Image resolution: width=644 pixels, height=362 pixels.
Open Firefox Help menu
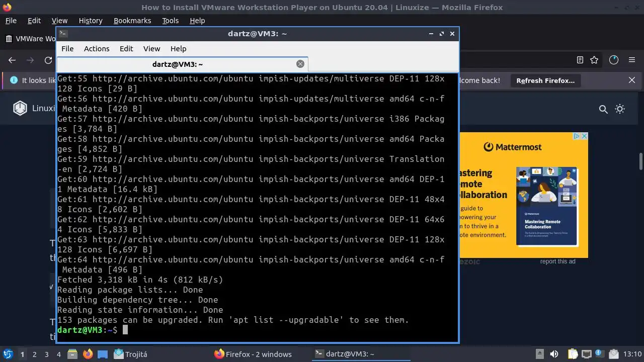coord(197,21)
